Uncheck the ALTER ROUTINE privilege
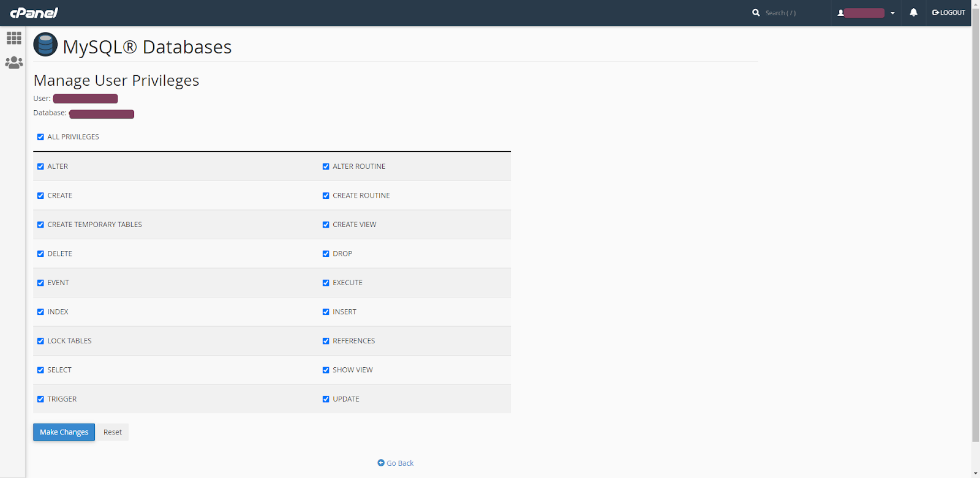Viewport: 980px width, 478px height. 326,166
